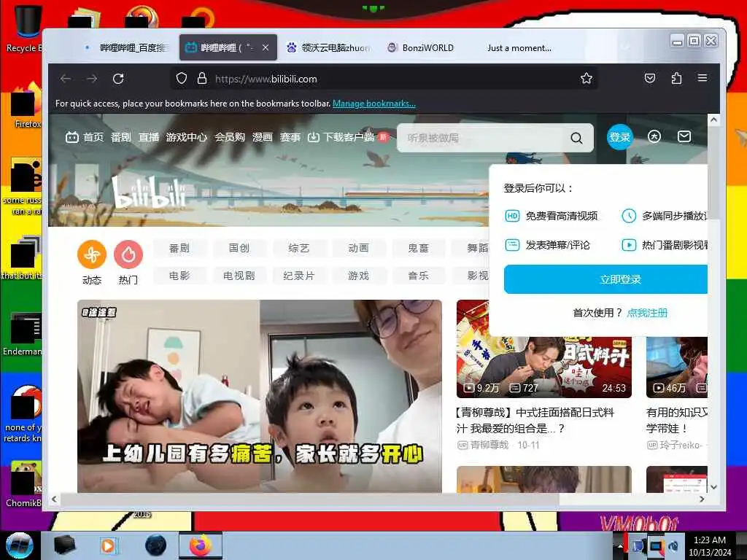Open the large kindergarten video banner
This screenshot has height=560, width=747.
click(260, 396)
